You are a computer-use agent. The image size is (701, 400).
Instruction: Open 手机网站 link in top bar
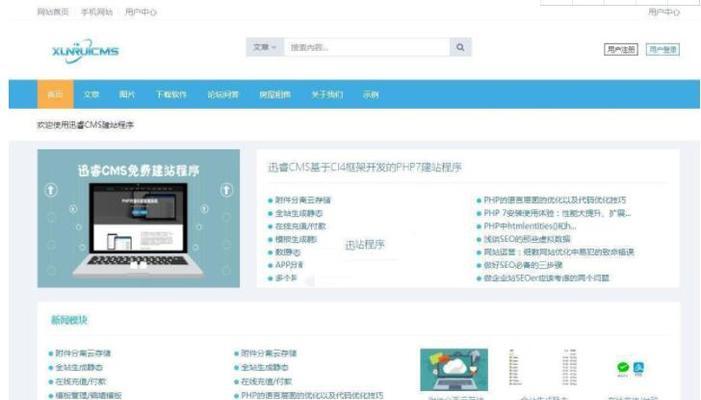tap(97, 12)
